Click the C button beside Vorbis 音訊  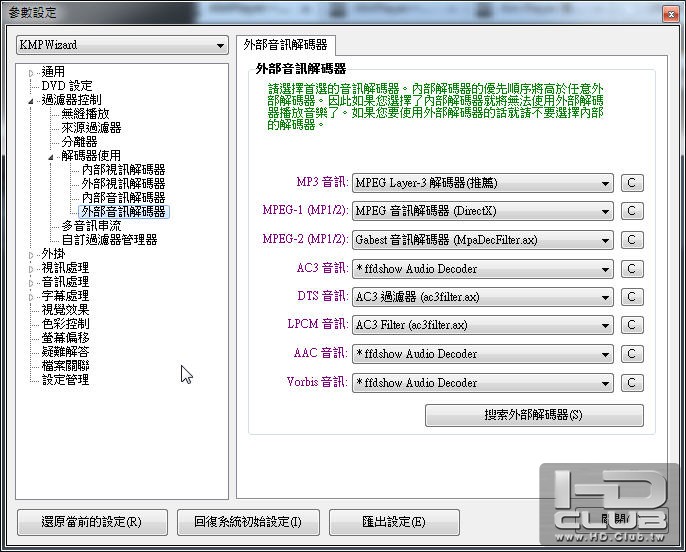(x=632, y=383)
